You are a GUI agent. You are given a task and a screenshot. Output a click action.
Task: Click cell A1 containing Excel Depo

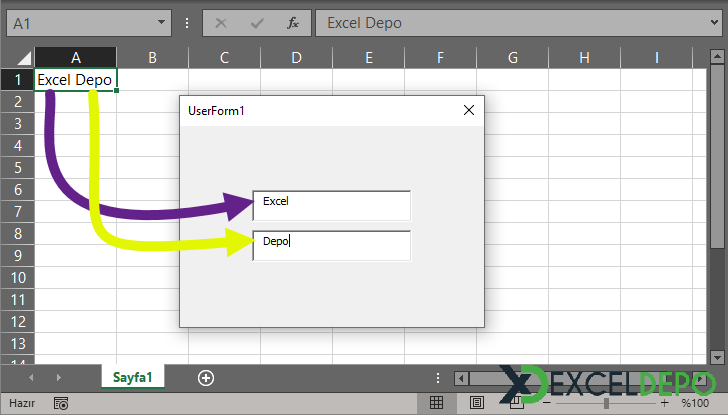(76, 80)
